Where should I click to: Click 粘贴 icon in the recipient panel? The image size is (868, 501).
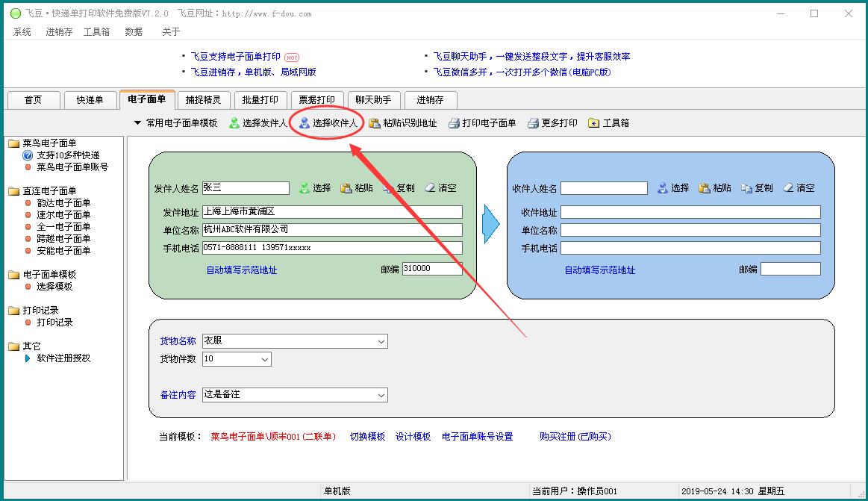(705, 188)
